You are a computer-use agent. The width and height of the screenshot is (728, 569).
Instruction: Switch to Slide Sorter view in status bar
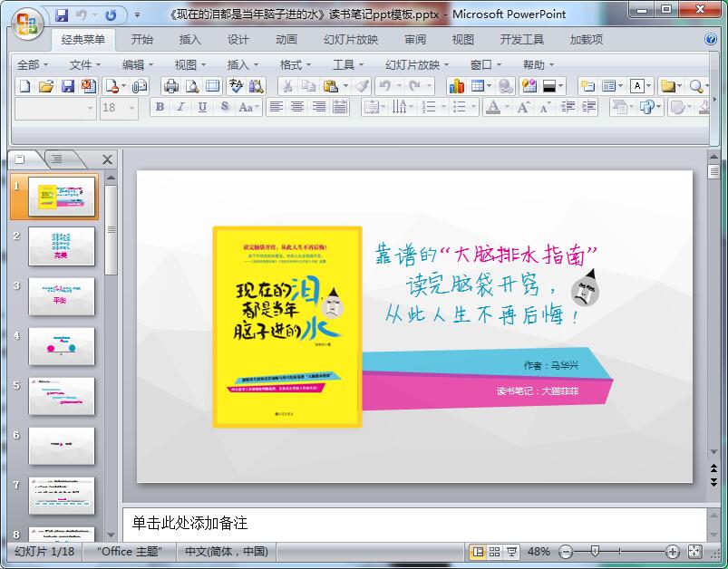tap(494, 552)
